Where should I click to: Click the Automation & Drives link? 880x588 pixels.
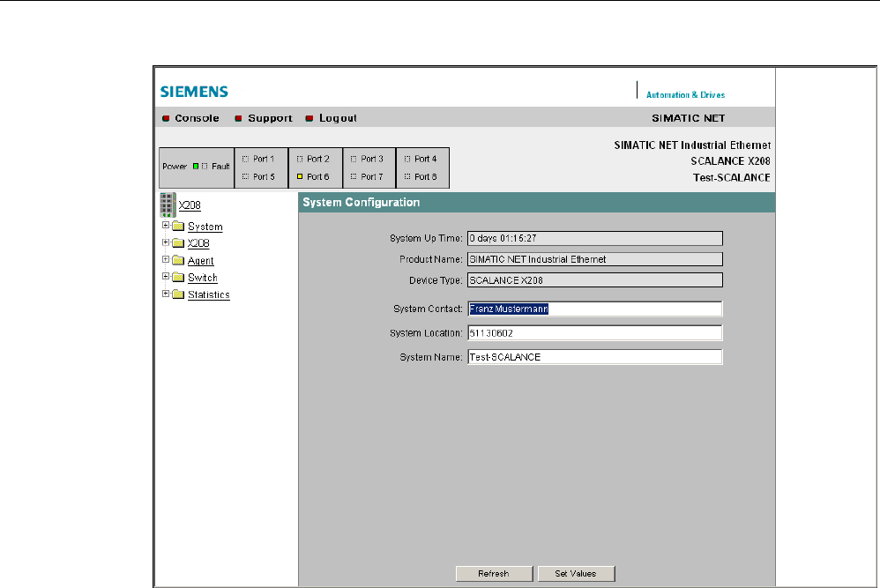pyautogui.click(x=685, y=95)
